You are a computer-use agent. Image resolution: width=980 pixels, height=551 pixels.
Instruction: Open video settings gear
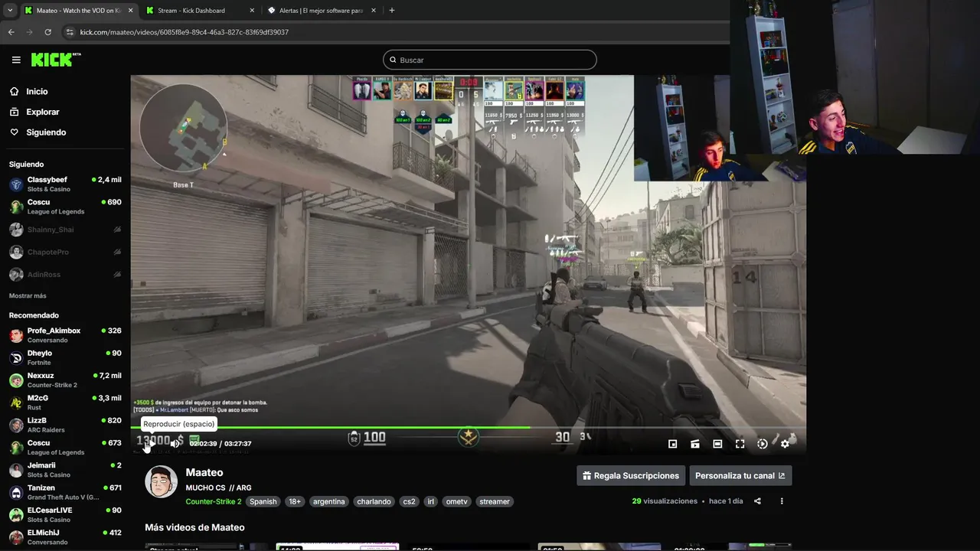785,443
